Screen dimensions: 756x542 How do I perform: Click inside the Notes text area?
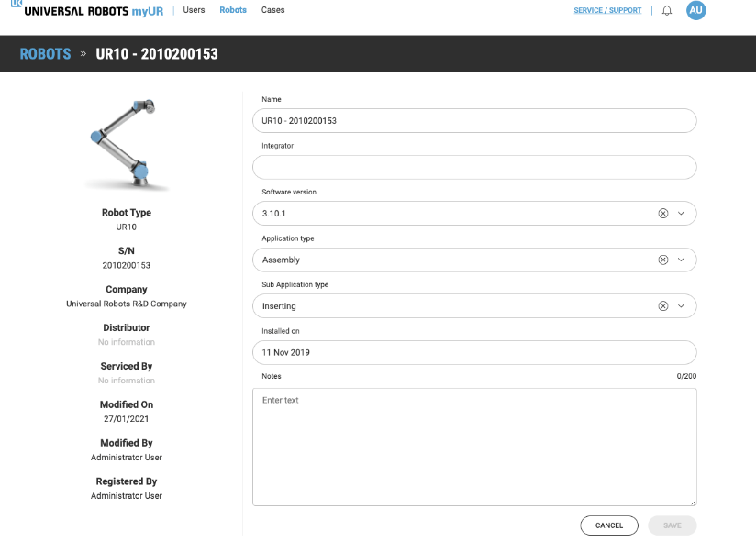473,447
